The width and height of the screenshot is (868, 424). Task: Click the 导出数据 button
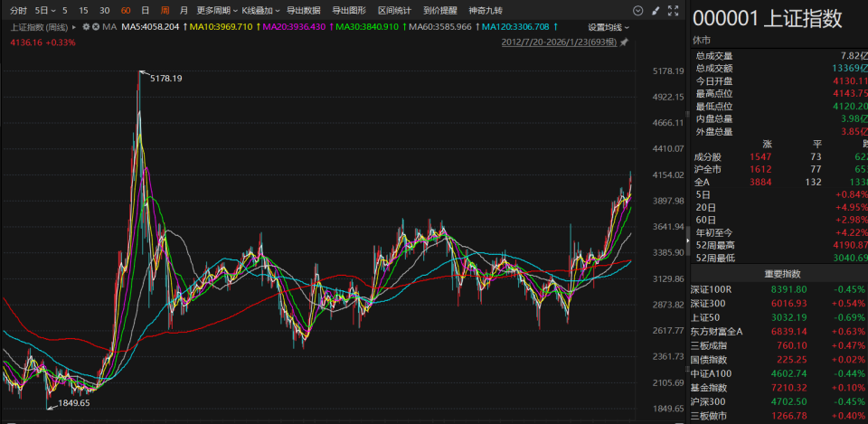303,10
